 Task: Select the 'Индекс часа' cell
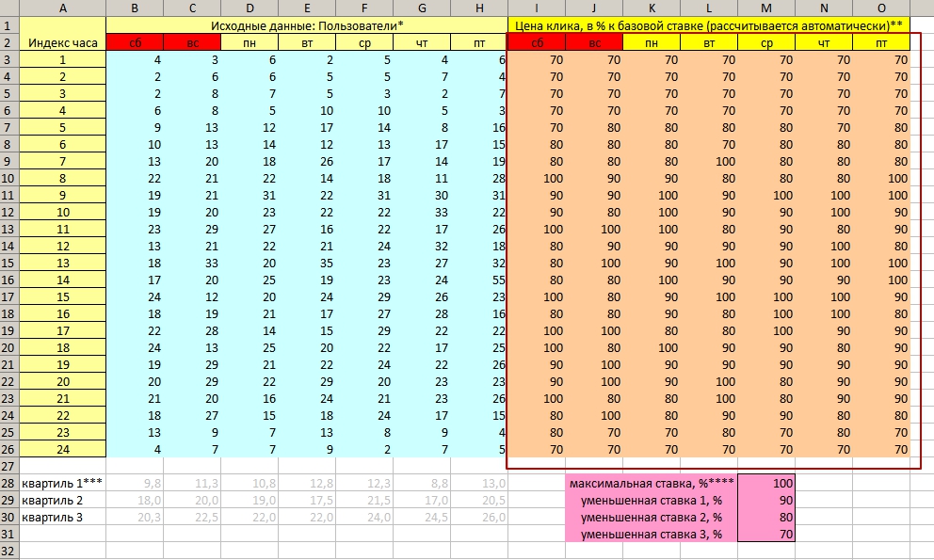coord(62,42)
